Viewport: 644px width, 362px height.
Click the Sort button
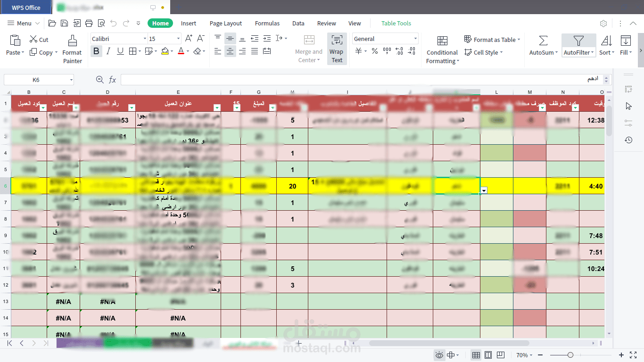pyautogui.click(x=607, y=45)
